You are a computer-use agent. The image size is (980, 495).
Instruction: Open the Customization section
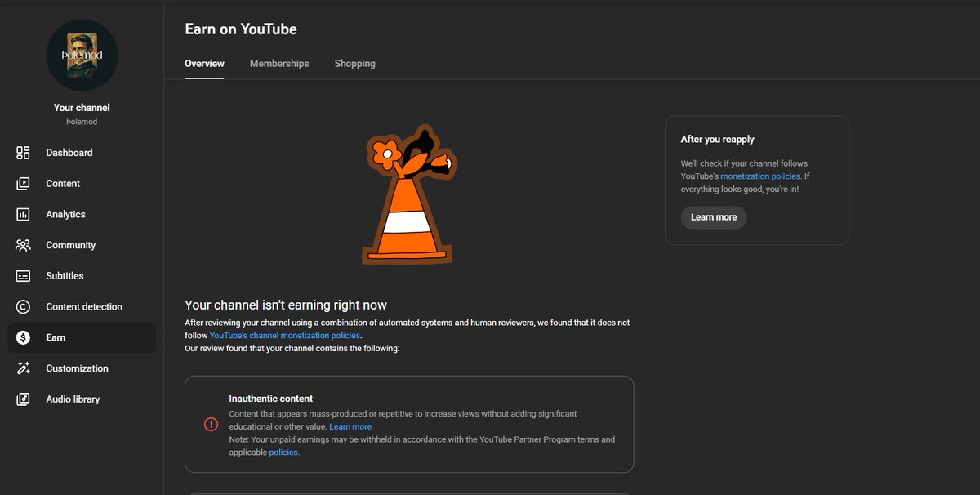pos(82,368)
